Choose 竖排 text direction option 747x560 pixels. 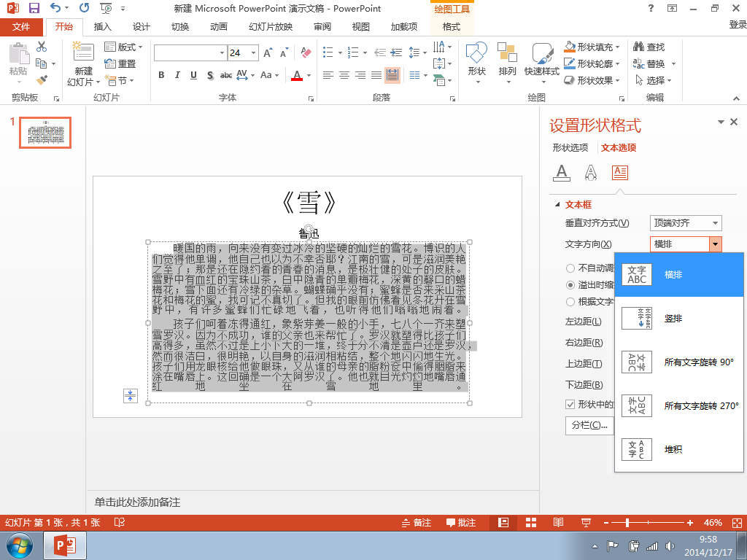tap(679, 319)
